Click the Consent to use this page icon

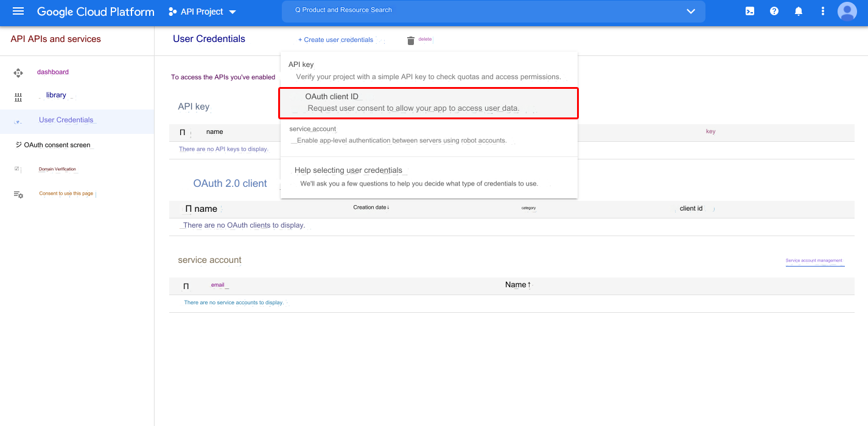click(18, 194)
